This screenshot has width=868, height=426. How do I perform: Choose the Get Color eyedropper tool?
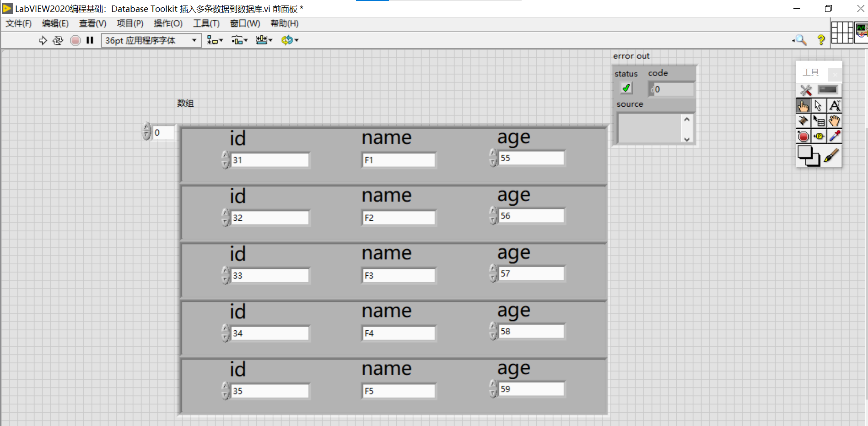835,136
